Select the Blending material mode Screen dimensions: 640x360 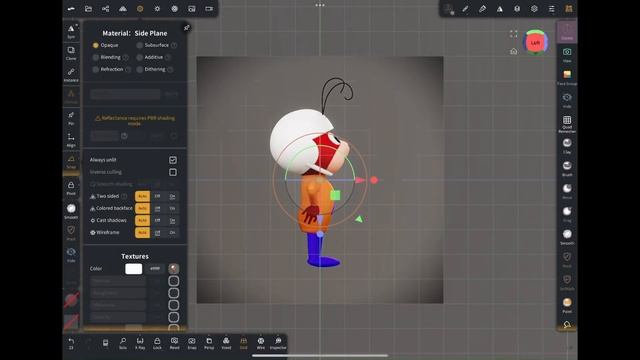107,58
